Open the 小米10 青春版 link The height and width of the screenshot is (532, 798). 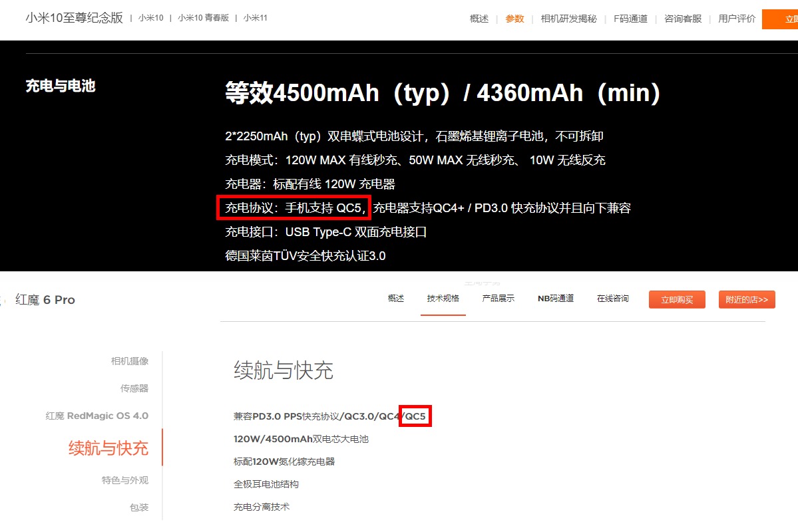(x=203, y=18)
